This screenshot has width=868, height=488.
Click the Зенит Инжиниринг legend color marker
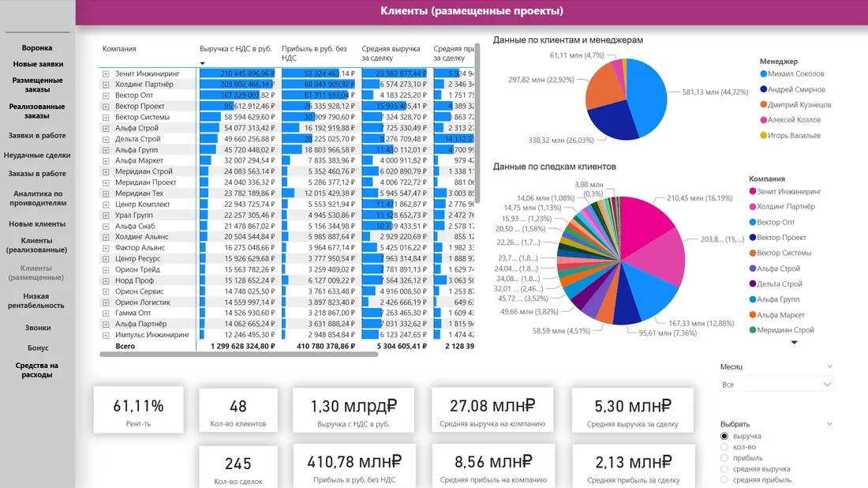click(x=752, y=192)
